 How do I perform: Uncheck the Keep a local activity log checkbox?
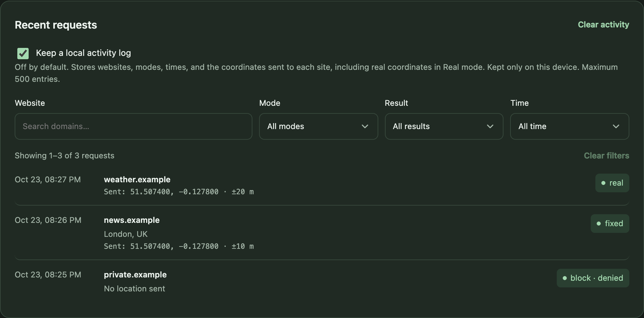point(23,53)
